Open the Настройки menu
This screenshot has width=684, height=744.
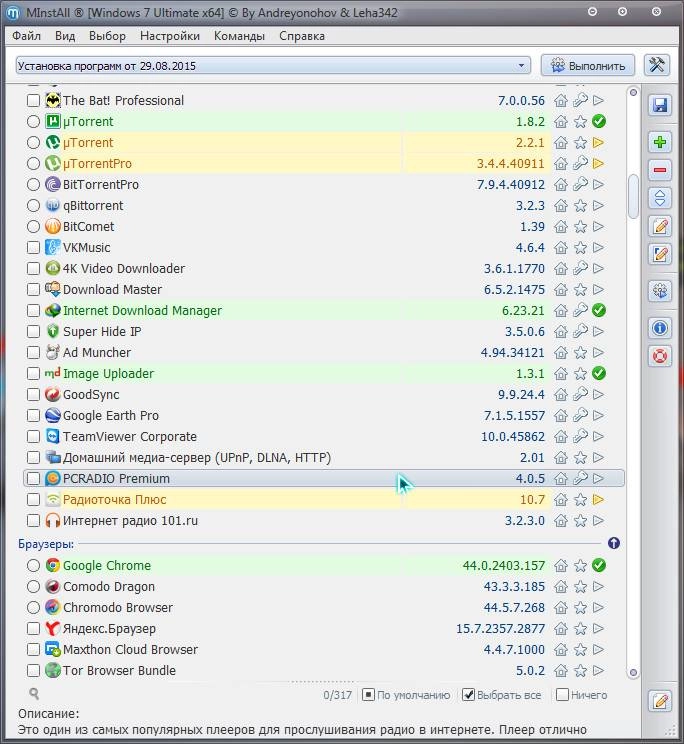click(170, 36)
